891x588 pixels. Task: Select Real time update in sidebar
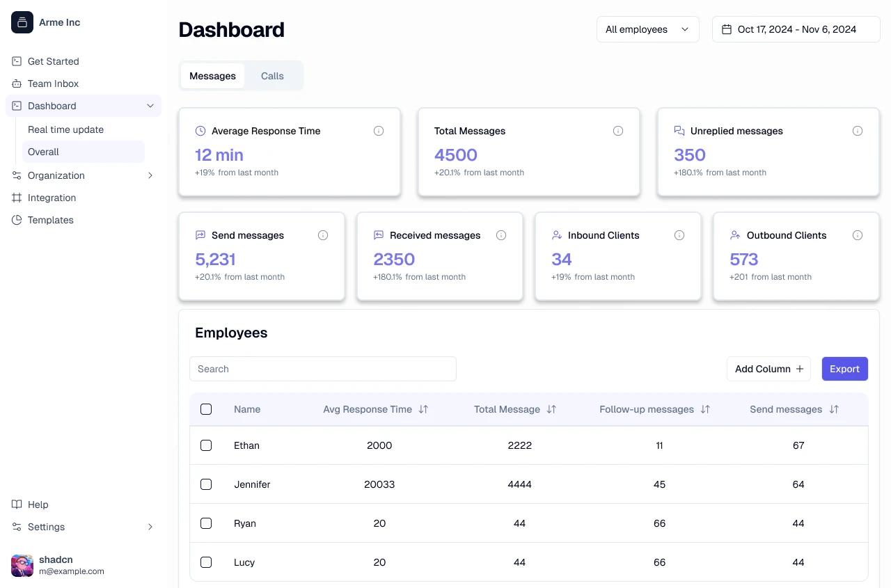click(65, 129)
